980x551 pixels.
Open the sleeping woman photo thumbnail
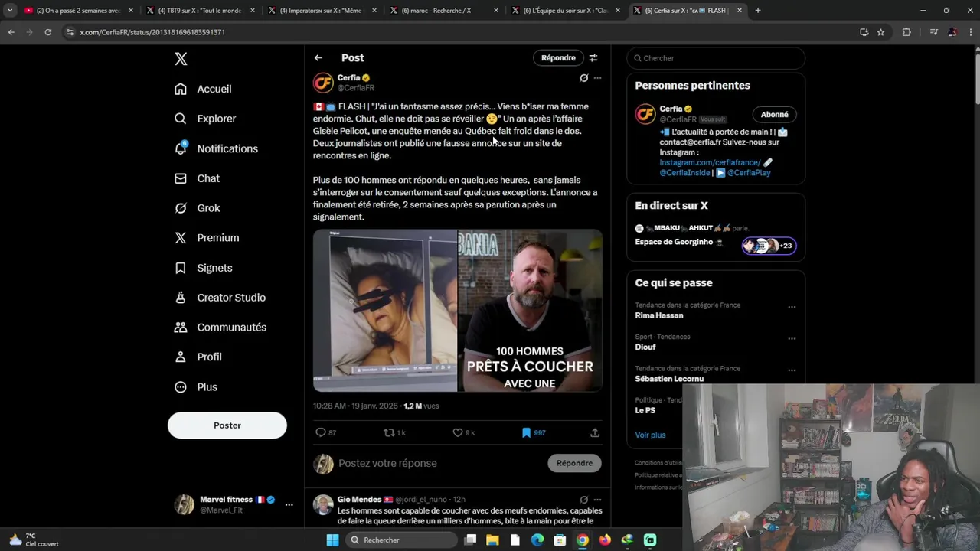pyautogui.click(x=385, y=311)
